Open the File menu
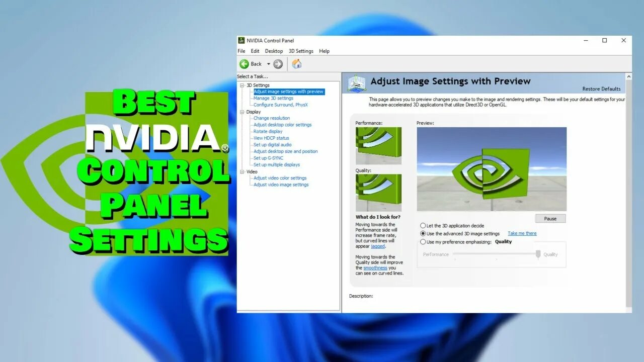 [x=242, y=51]
